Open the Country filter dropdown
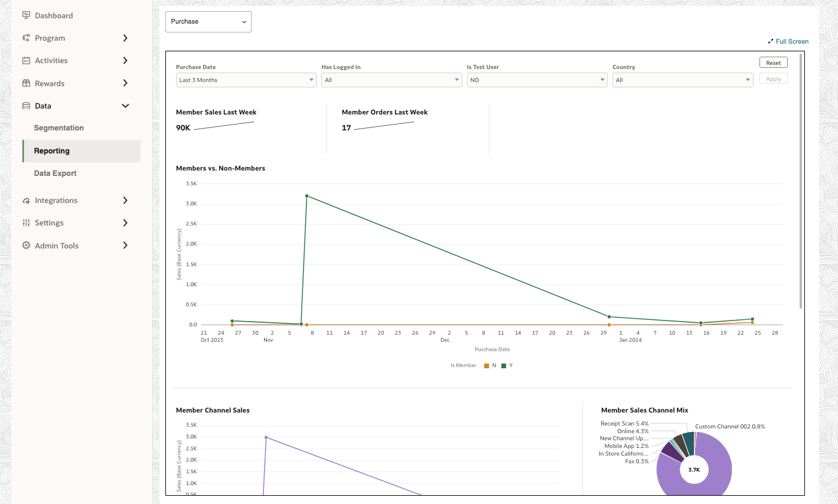838x504 pixels. point(682,80)
